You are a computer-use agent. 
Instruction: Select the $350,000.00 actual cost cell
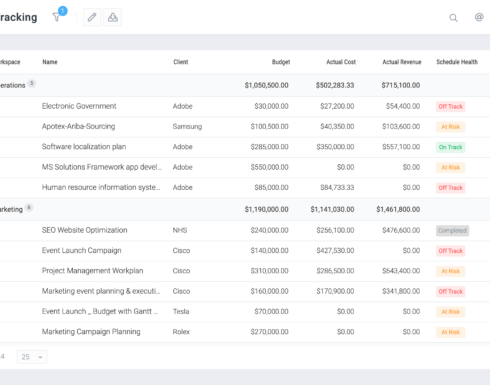[335, 147]
